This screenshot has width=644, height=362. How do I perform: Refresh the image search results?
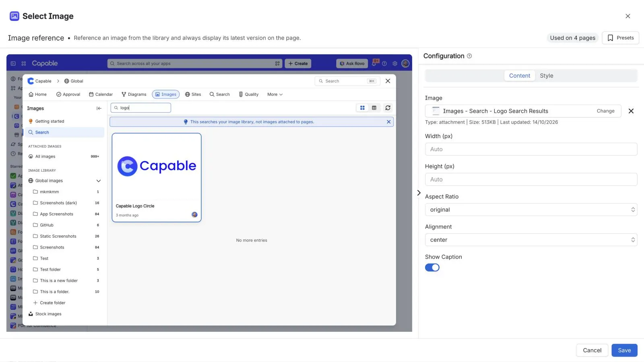pyautogui.click(x=388, y=108)
